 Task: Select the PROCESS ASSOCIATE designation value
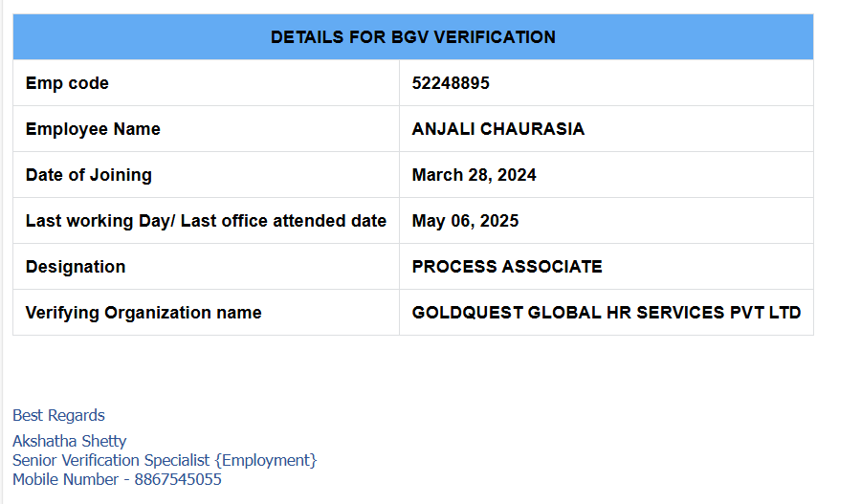coord(507,267)
